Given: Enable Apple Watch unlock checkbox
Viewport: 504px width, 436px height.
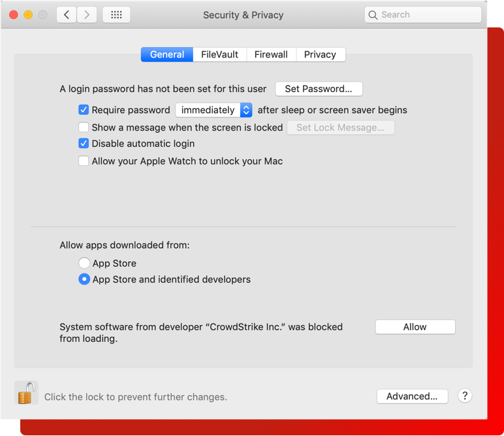Looking at the screenshot, I should click(x=84, y=161).
